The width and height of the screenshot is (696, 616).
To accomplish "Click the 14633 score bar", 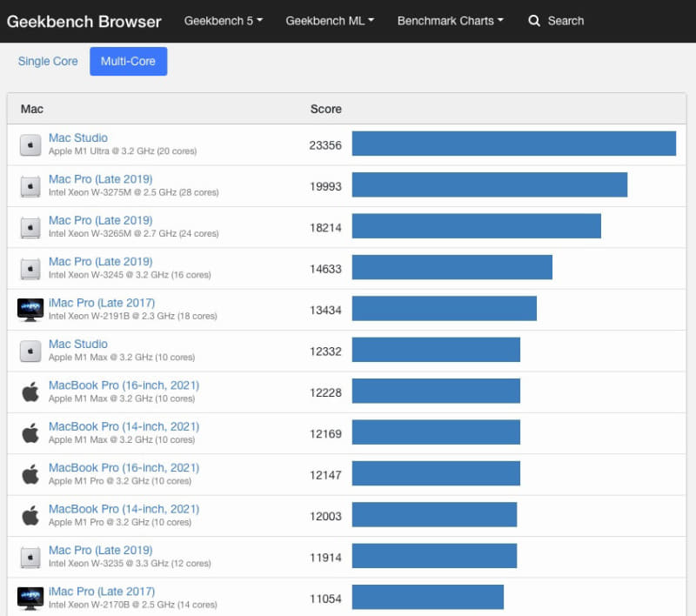I will pos(452,267).
